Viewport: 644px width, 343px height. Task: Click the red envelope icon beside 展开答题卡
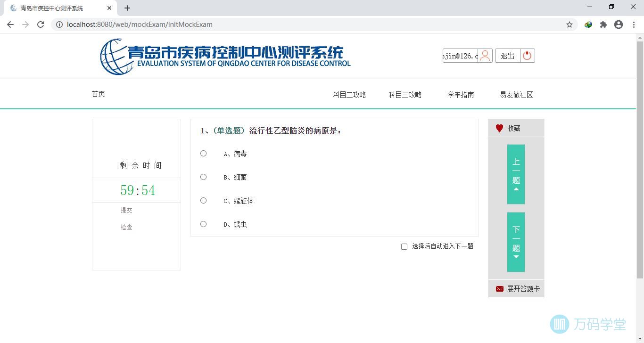tap(499, 289)
